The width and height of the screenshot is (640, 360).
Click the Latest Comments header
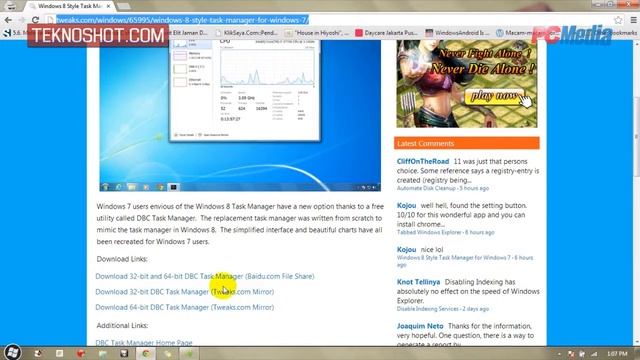[x=467, y=143]
